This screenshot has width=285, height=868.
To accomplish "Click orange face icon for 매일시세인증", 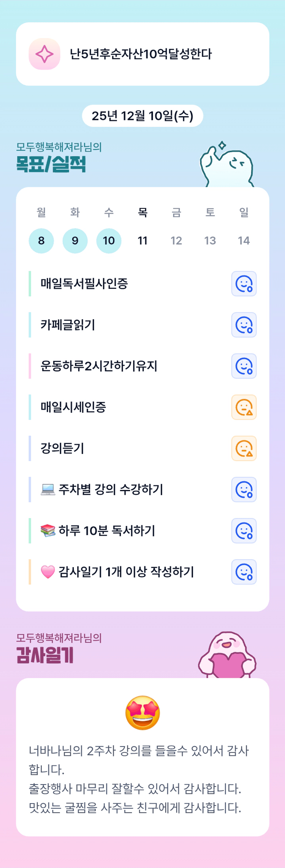I will [x=244, y=407].
